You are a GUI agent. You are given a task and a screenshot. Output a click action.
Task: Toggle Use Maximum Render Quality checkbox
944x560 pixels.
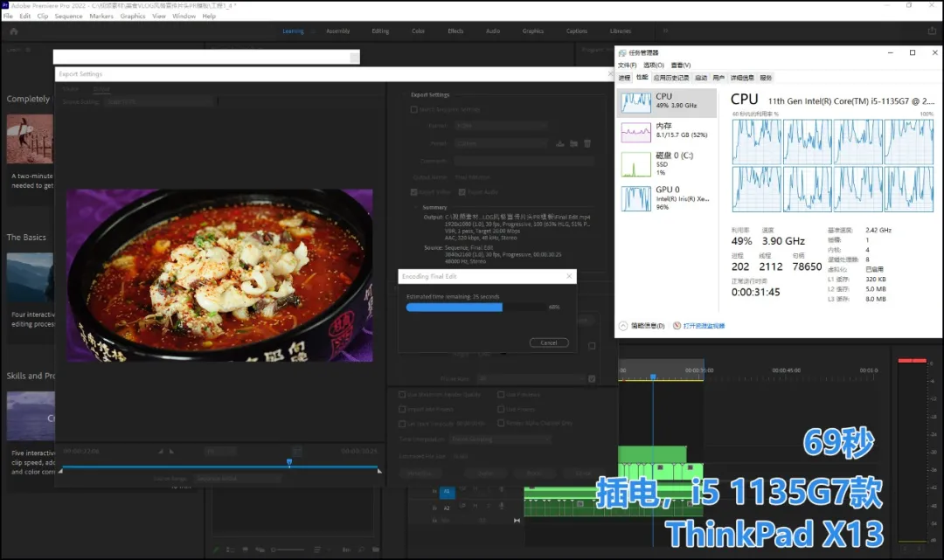[402, 395]
